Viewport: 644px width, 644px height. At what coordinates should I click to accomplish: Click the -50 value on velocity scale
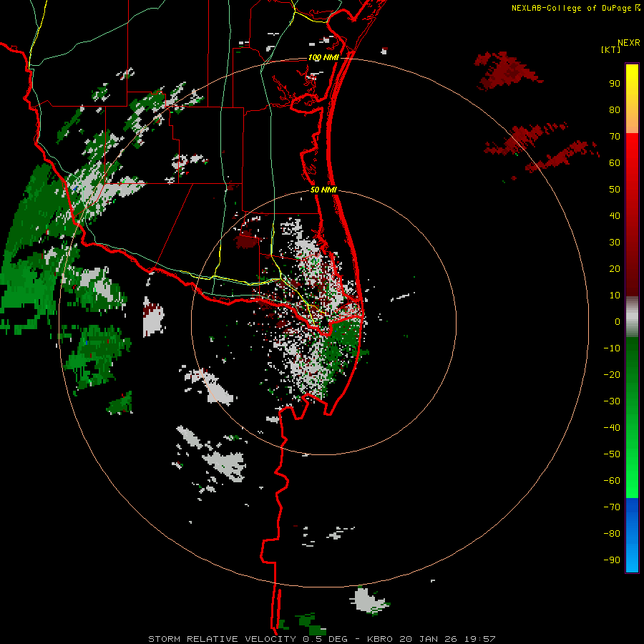pos(612,454)
